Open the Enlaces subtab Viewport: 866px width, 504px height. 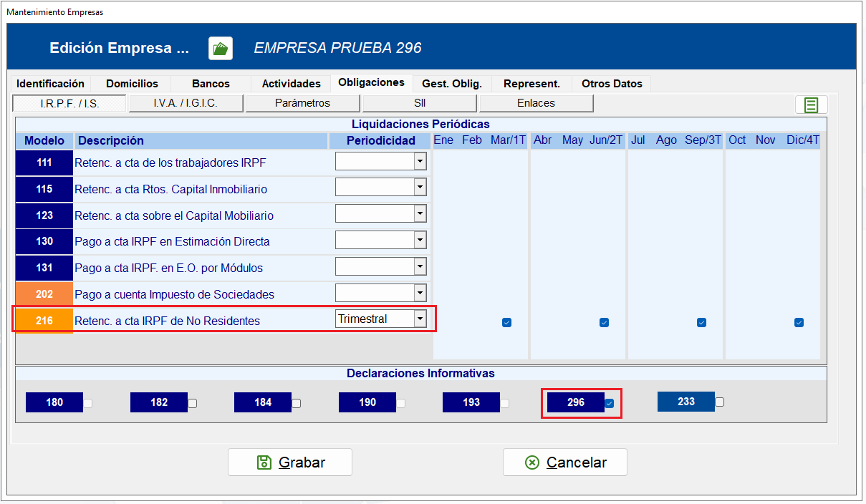coord(535,102)
